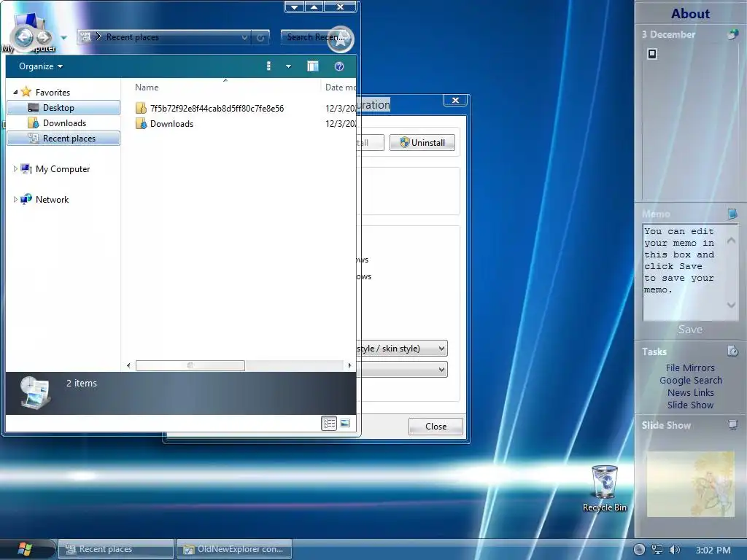747x560 pixels.
Task: Switch to large icons view icon
Action: click(x=345, y=424)
